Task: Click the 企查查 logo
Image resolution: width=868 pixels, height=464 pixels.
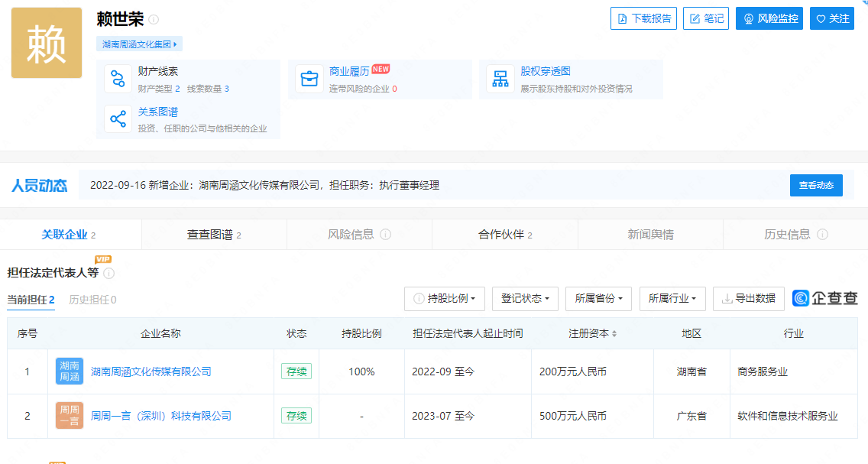Action: 824,298
